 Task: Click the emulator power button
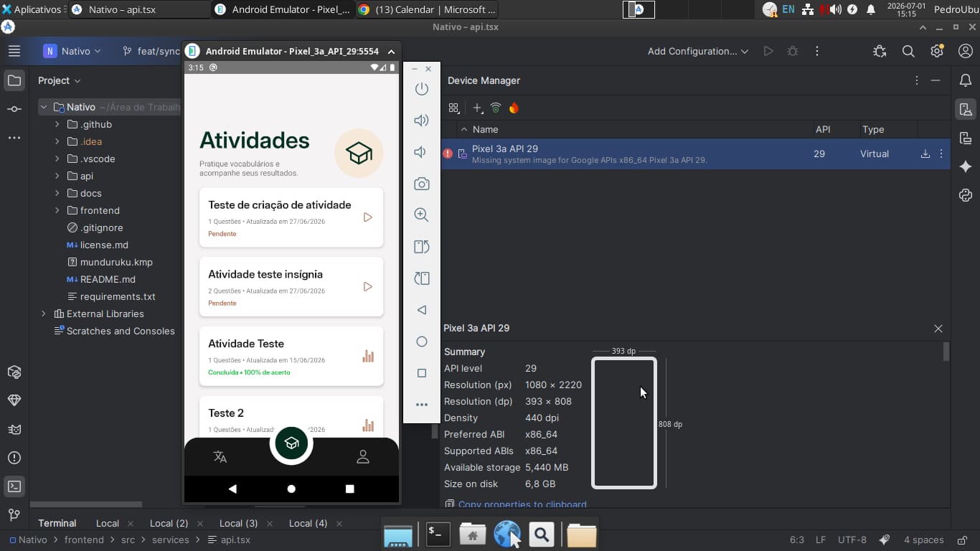click(x=422, y=89)
